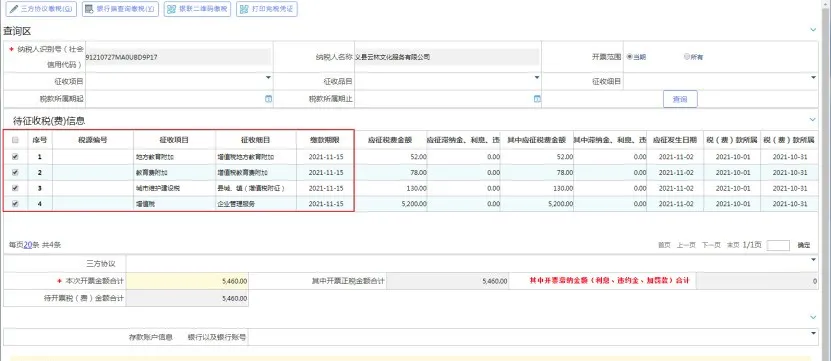Click the 查询 button
This screenshot has height=361, width=831.
click(680, 99)
